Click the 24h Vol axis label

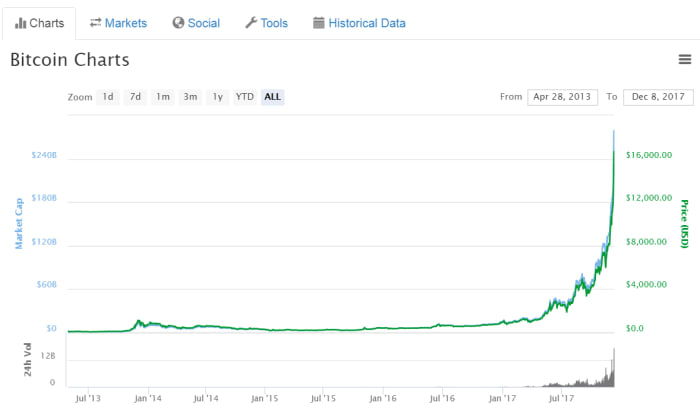tap(28, 359)
